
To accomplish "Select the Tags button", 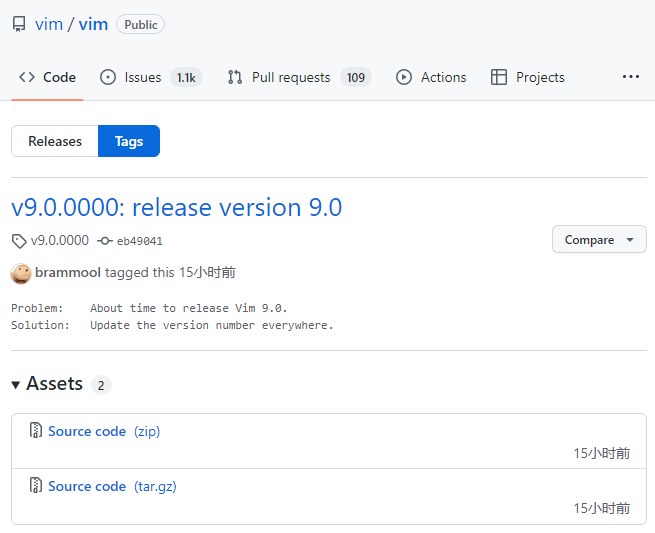I will [129, 141].
